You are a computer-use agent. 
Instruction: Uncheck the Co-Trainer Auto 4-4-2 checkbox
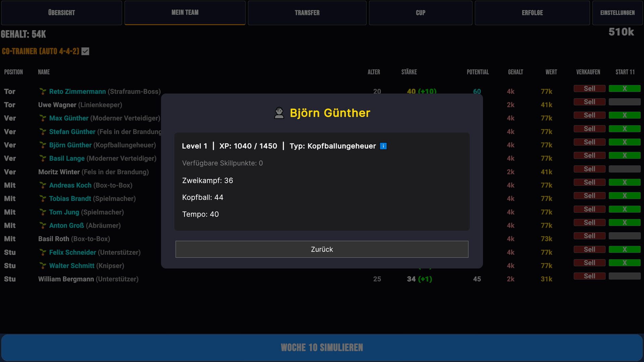click(86, 52)
